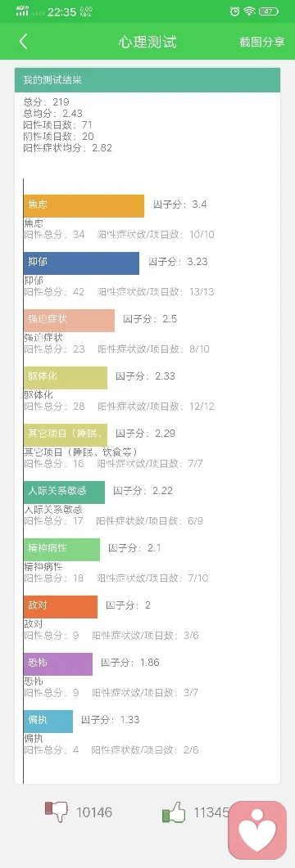Tap the yellow 躯体化 bar
The height and width of the screenshot is (868, 295).
tap(66, 377)
